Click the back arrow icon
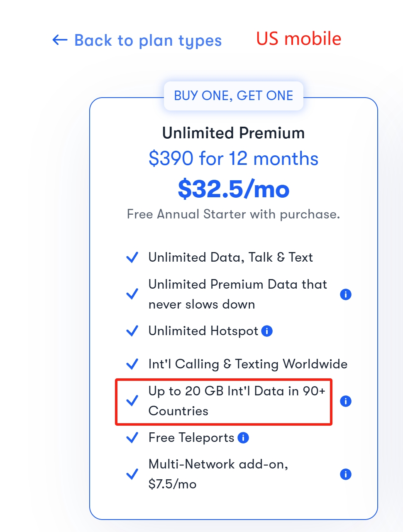Image resolution: width=403 pixels, height=532 pixels. 60,40
